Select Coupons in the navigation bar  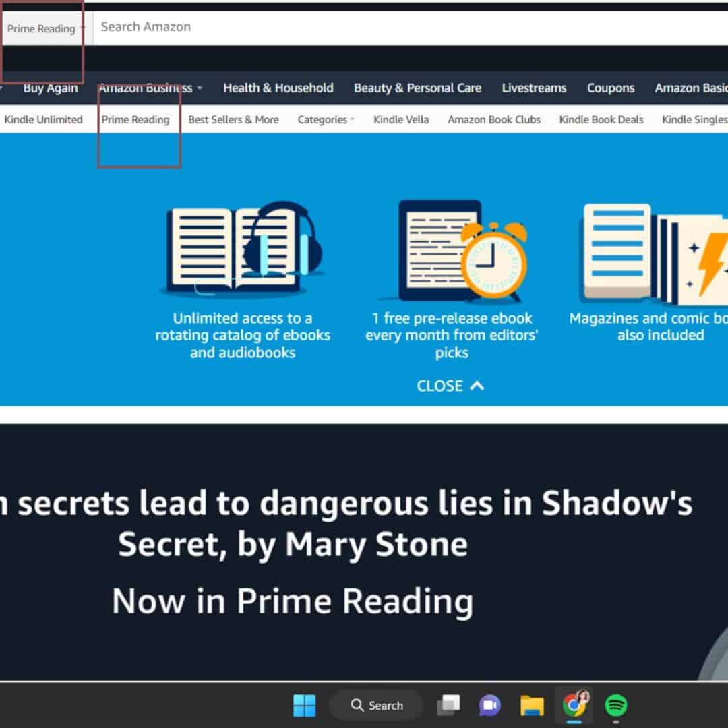click(611, 88)
